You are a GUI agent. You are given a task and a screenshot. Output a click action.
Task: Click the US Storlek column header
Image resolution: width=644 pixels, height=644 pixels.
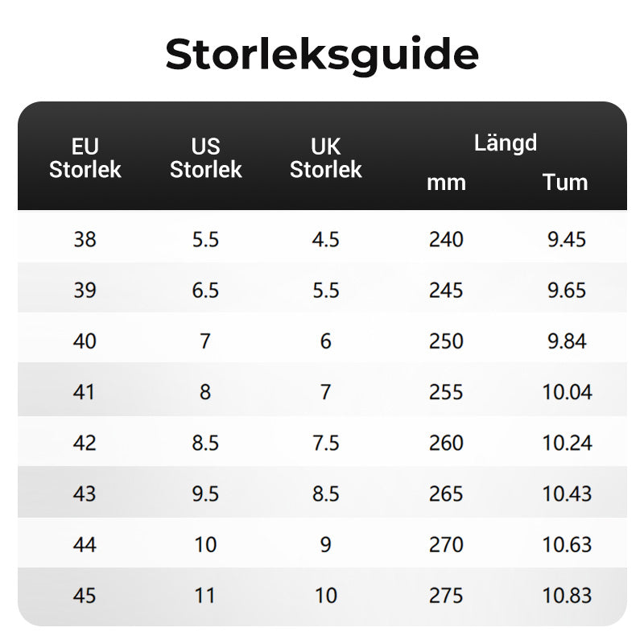(205, 158)
